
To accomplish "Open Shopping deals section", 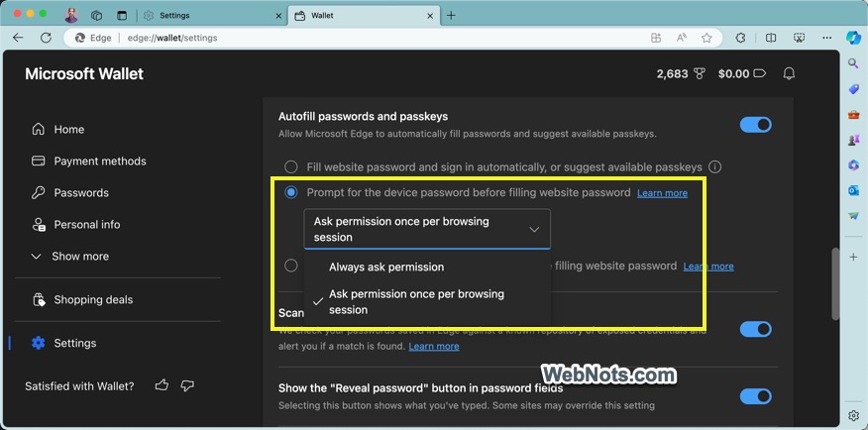I will pos(93,299).
